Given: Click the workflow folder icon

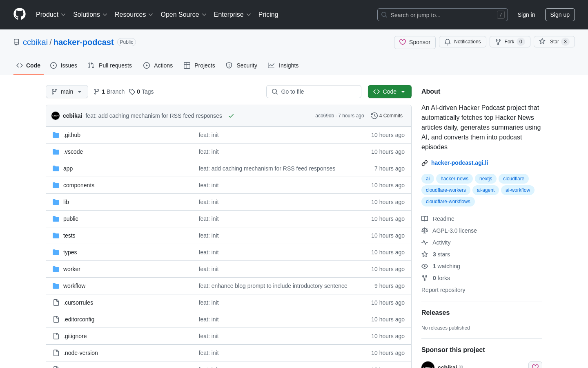Looking at the screenshot, I should tap(56, 286).
